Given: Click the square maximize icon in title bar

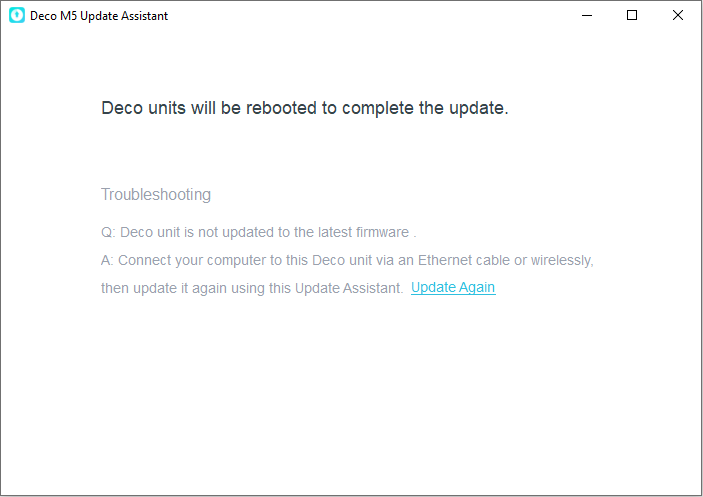Looking at the screenshot, I should [632, 15].
